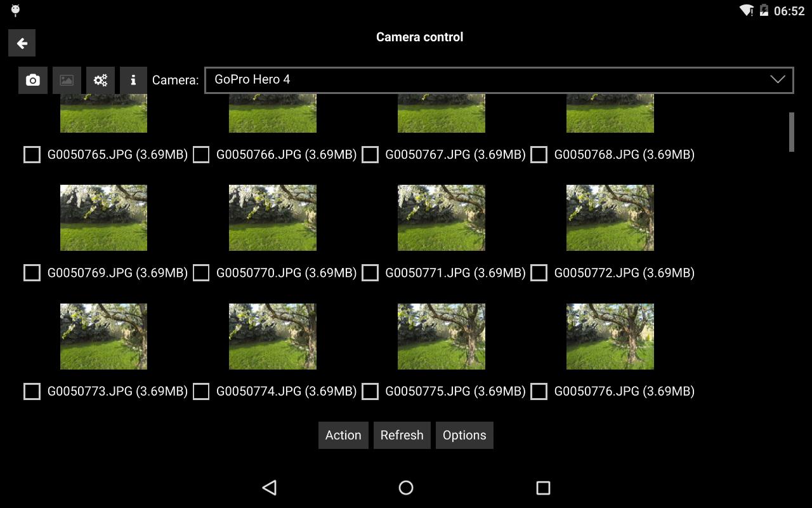Open the camera capture tab icon
The width and height of the screenshot is (812, 508).
click(33, 80)
